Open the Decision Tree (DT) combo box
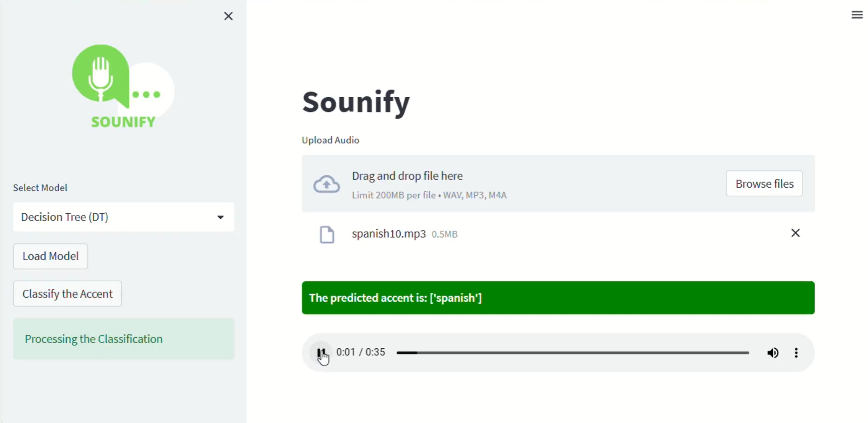Viewport: 868px width, 423px height. pos(123,217)
